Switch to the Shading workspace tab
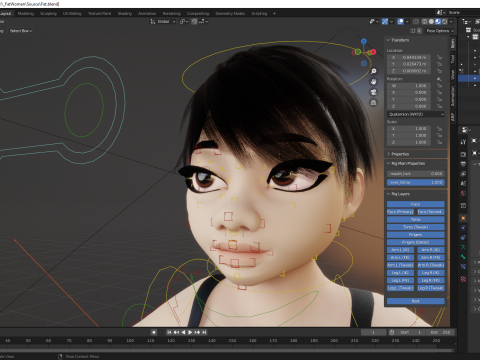Screen dimensions: 480x360 tap(125, 14)
